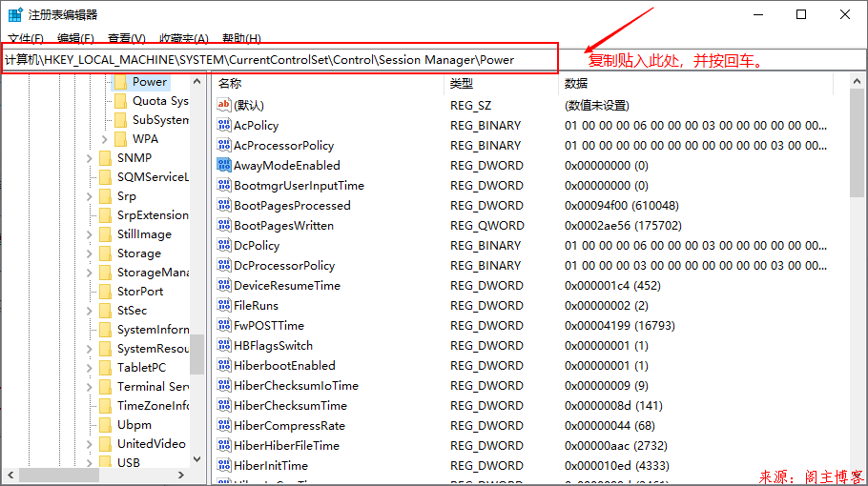The image size is (868, 486).
Task: Click the DcProcessorPolicy value icon
Action: pos(223,265)
